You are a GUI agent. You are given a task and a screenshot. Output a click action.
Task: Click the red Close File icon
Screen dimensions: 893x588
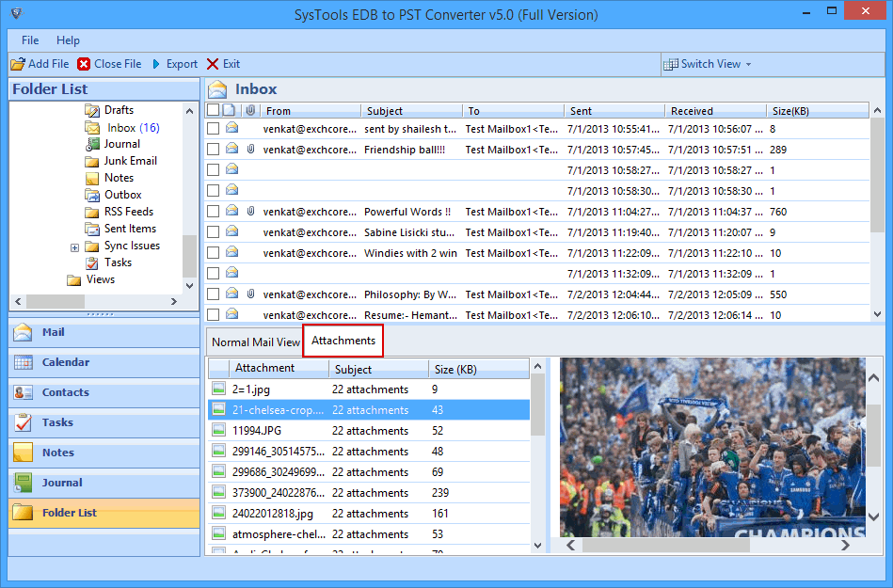coord(84,64)
